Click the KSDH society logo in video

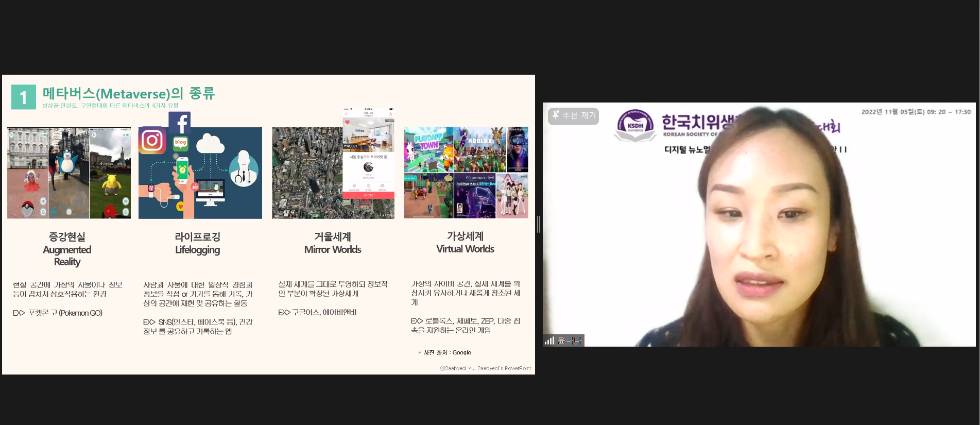coord(635,126)
